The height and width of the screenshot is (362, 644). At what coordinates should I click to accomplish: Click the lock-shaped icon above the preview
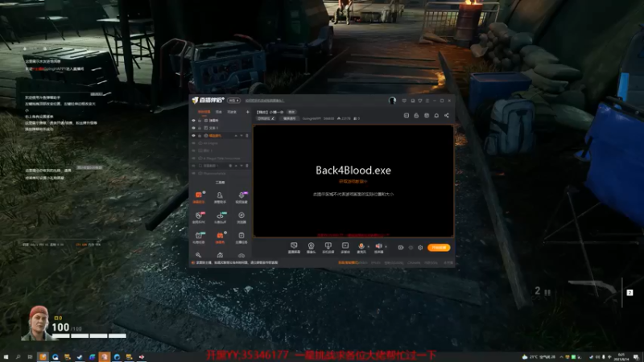(416, 115)
